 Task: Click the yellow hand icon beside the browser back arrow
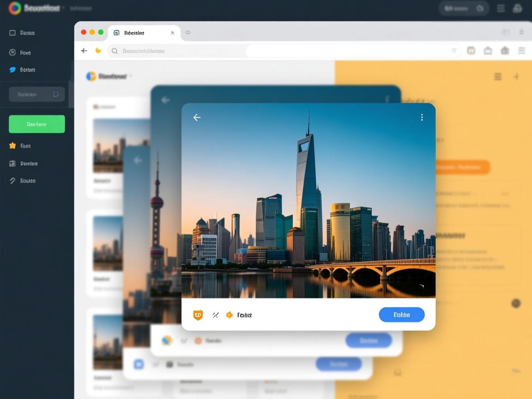click(x=98, y=51)
